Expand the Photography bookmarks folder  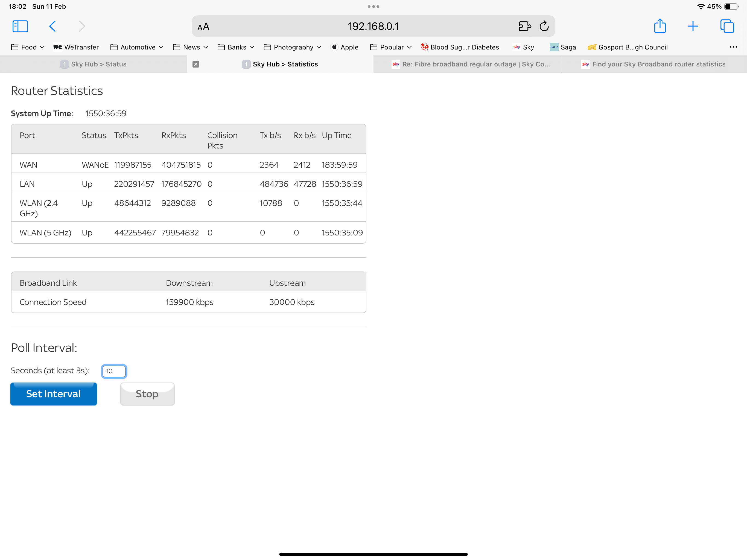coord(292,47)
